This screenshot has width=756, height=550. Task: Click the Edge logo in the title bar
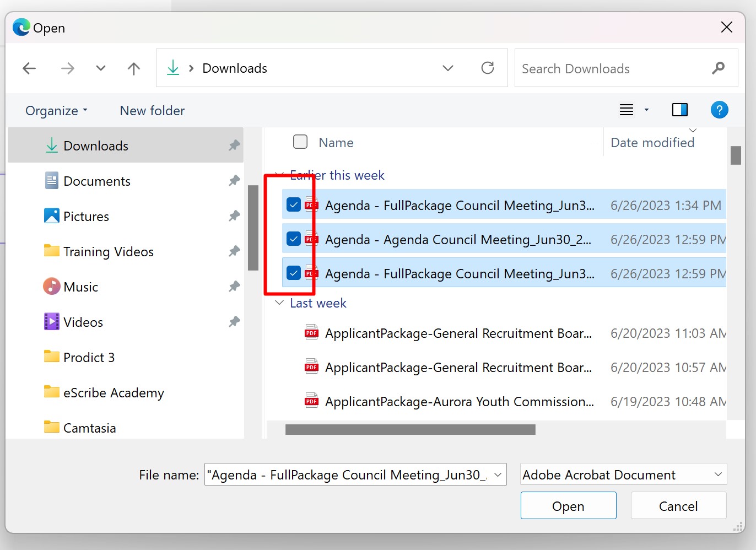coord(21,27)
